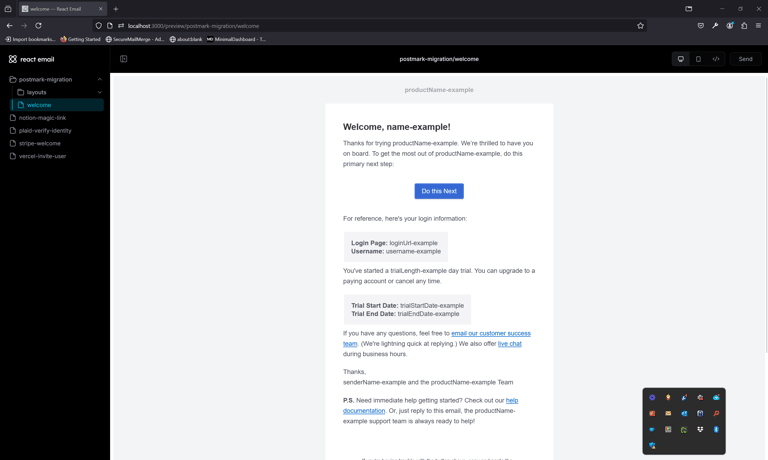Switch to desktop preview view
This screenshot has height=460, width=768.
pos(681,59)
